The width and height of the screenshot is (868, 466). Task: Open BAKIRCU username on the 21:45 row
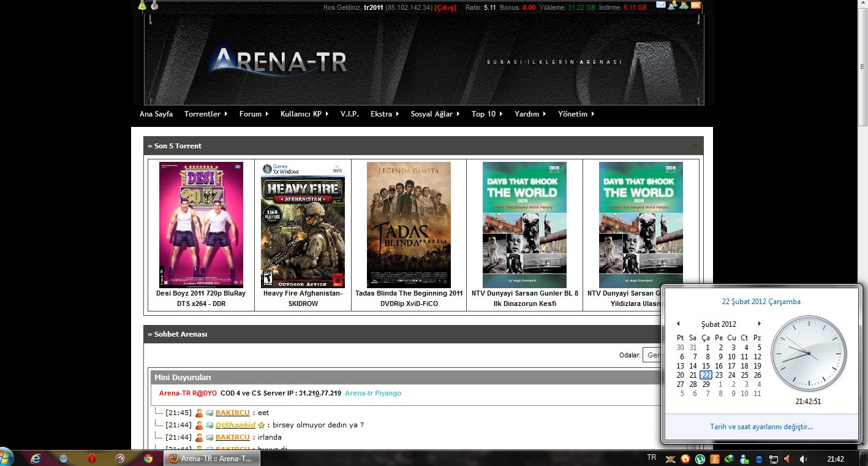point(233,413)
